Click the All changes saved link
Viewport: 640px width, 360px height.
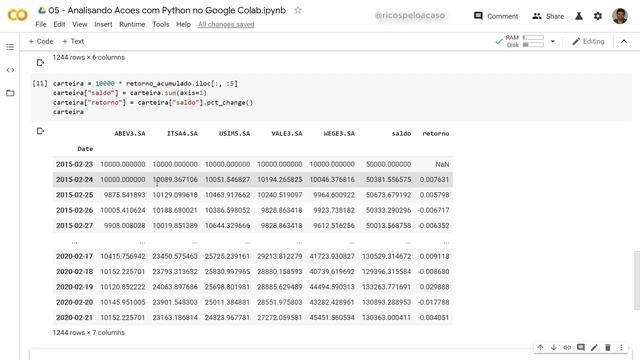[x=226, y=24]
